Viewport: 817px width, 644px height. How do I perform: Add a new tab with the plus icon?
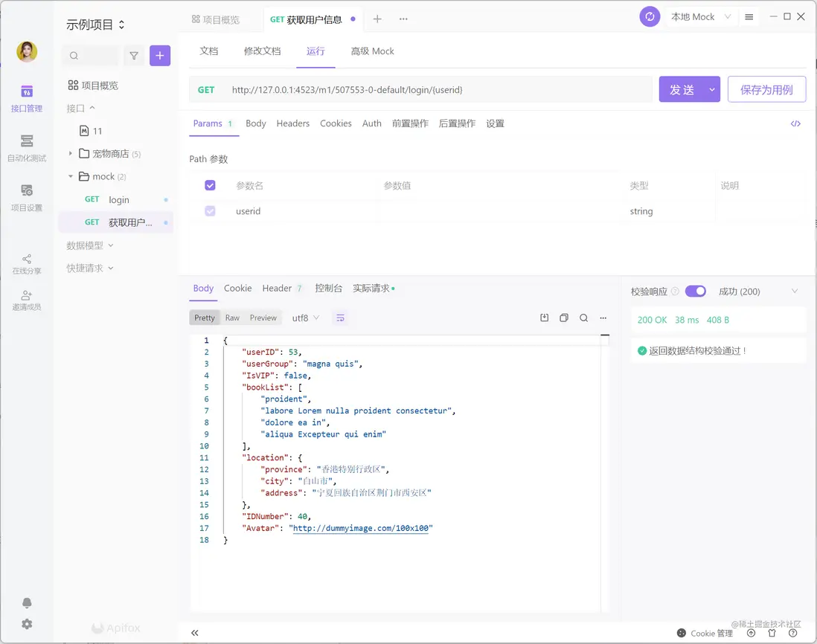pyautogui.click(x=377, y=19)
